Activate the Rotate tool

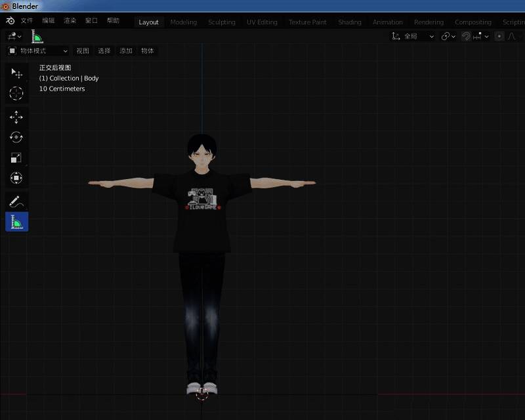(x=16, y=137)
